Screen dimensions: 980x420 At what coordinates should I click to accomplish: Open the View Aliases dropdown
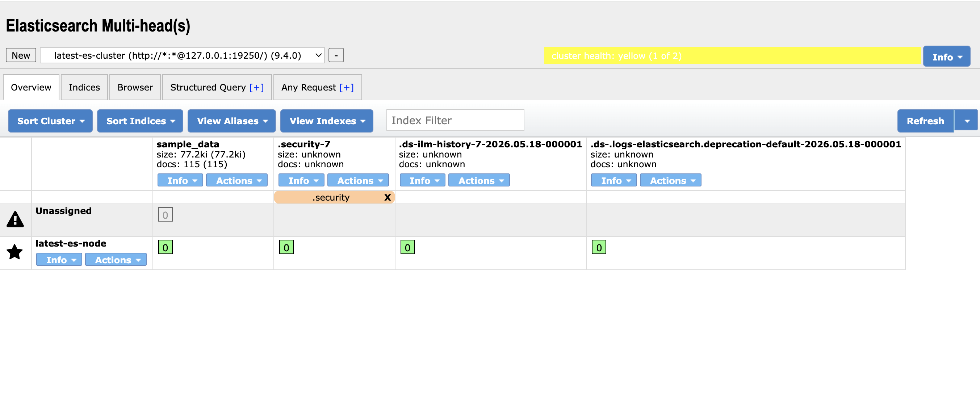click(x=232, y=121)
